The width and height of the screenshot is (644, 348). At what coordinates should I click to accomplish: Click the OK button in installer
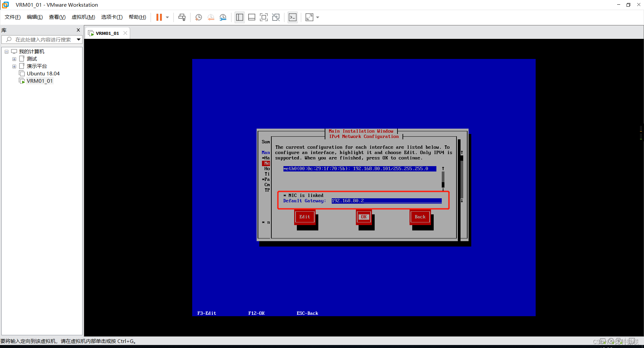[364, 217]
